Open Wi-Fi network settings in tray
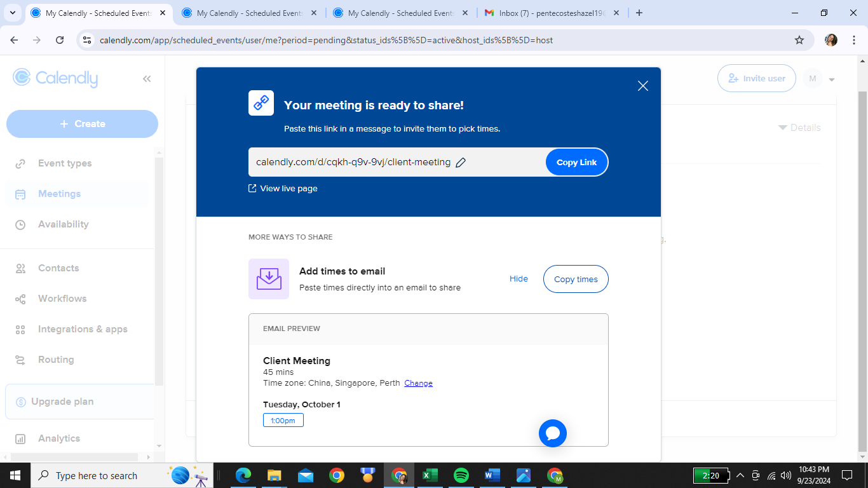 pos(771,475)
